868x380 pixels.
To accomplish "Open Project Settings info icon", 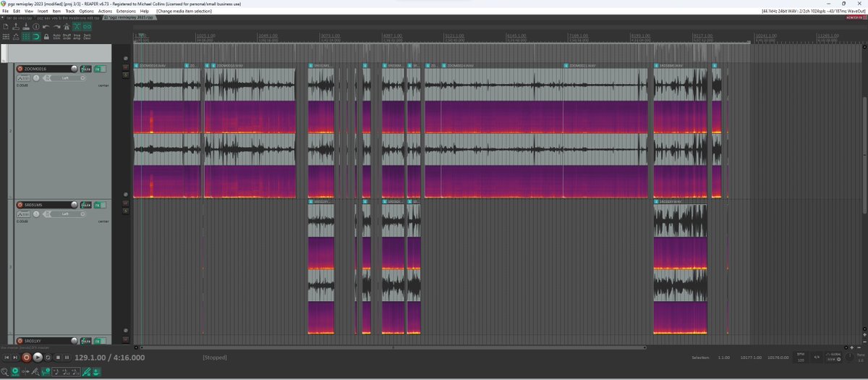I will [x=36, y=27].
